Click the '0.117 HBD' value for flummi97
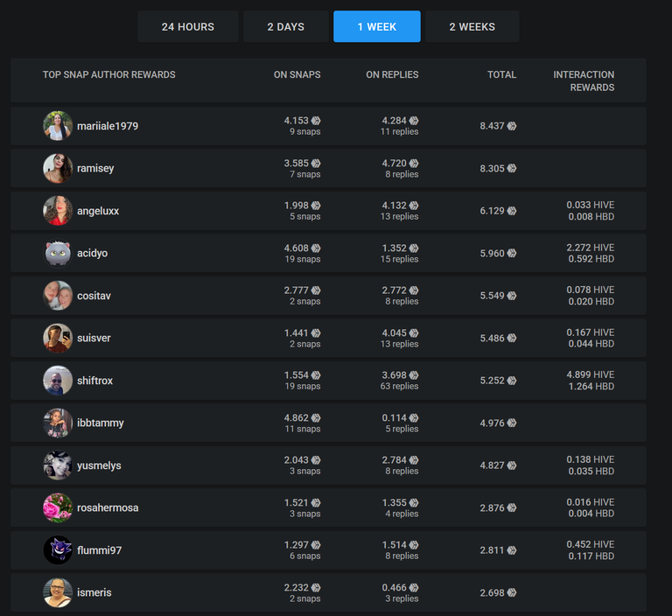 (x=591, y=556)
